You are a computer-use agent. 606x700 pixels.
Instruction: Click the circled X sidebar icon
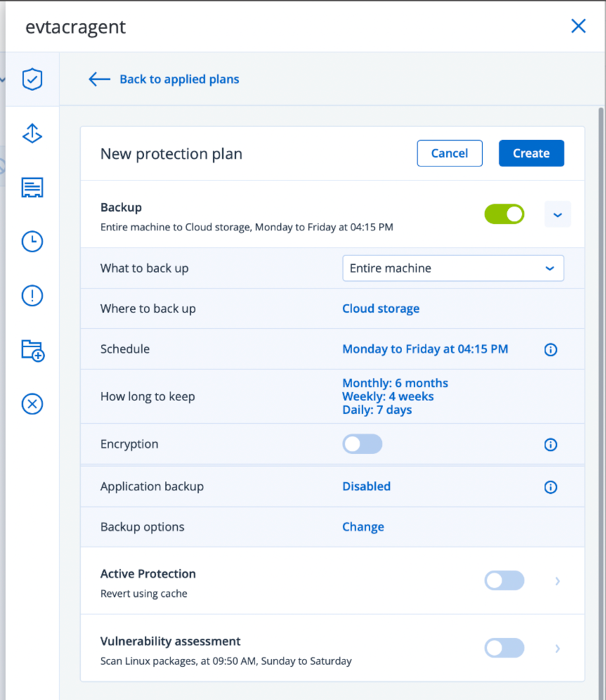click(x=32, y=404)
